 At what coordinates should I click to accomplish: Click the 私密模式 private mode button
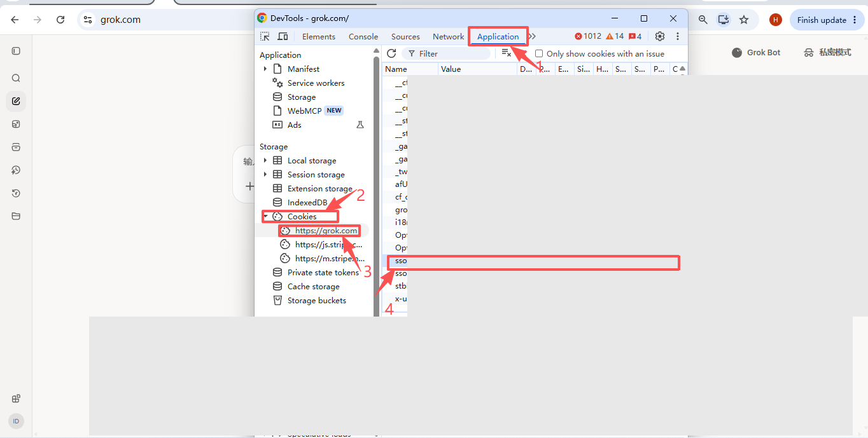827,52
